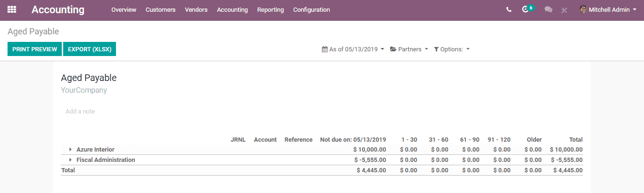The height and width of the screenshot is (193, 644).
Task: Click the PRINT PREVIEW button
Action: [34, 49]
